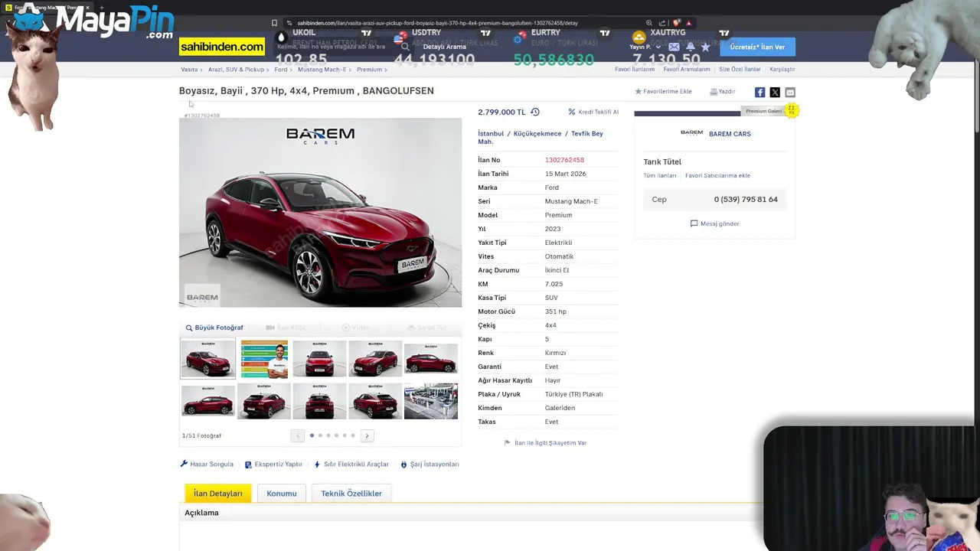Add listing to favorites (Favorilerime Ekle)

tap(663, 92)
